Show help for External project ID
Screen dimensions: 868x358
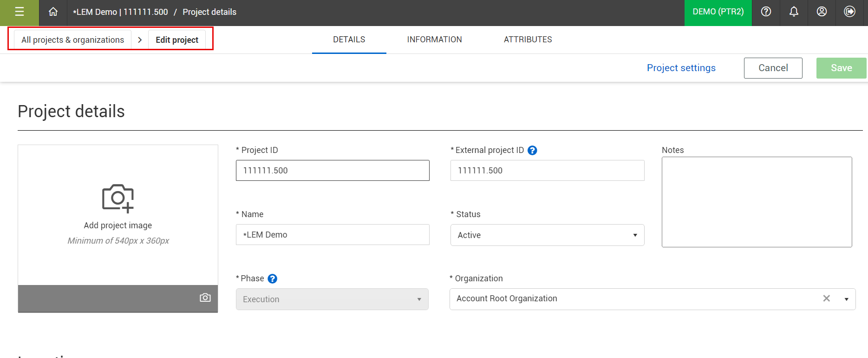click(x=533, y=151)
